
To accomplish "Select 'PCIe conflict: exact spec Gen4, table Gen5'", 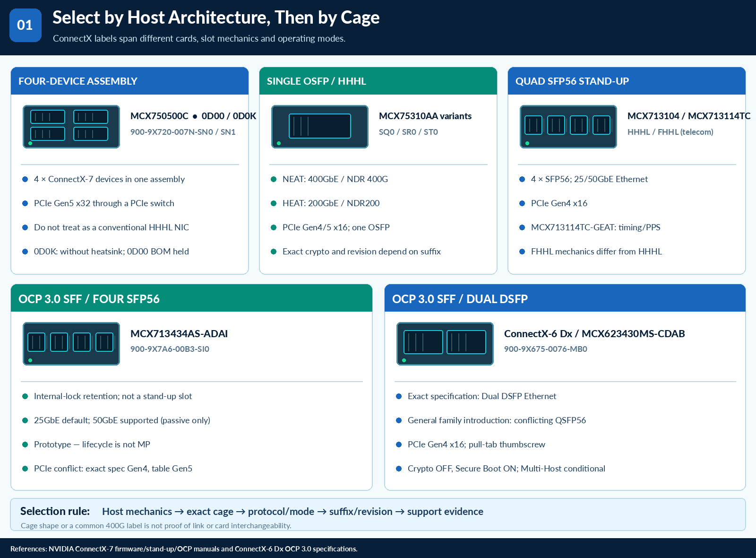I will 113,469.
